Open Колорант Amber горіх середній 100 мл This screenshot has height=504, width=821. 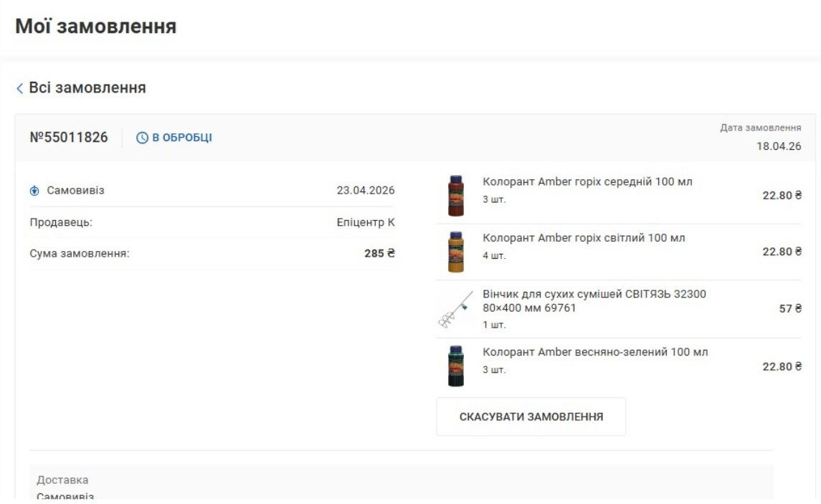pyautogui.click(x=587, y=182)
